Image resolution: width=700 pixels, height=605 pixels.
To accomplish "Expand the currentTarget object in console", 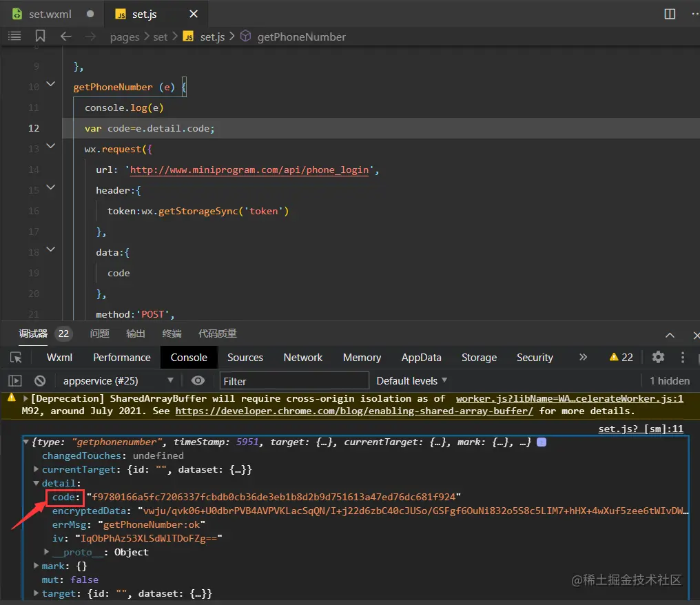I will tap(37, 469).
